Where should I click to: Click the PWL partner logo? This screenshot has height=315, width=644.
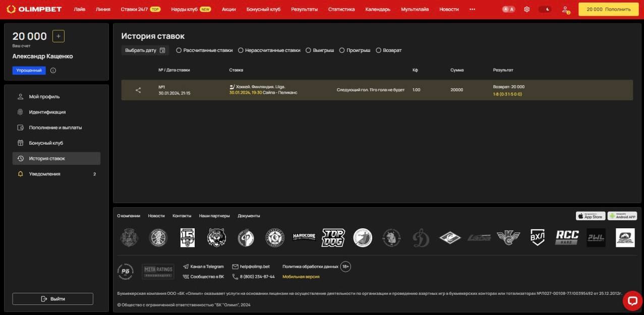[x=596, y=238]
